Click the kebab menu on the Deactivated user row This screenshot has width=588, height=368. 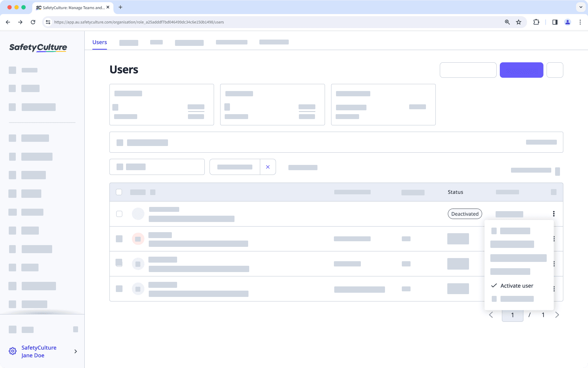[553, 214]
